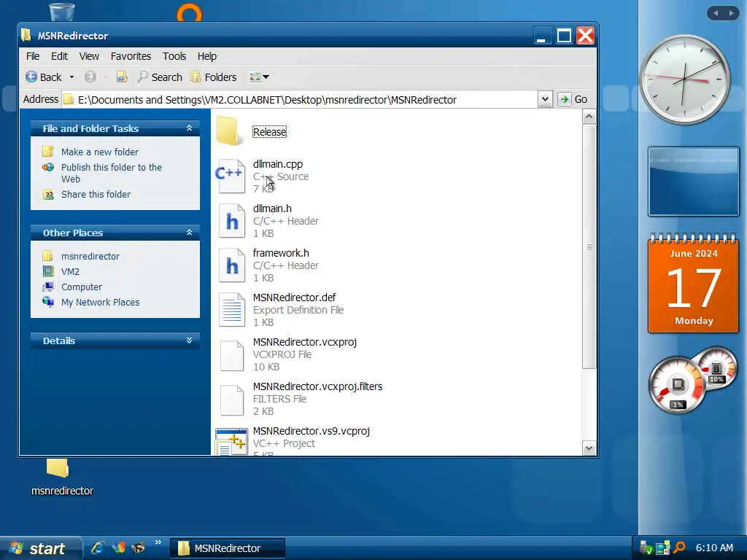Click the Go button
747x560 pixels.
pos(573,99)
